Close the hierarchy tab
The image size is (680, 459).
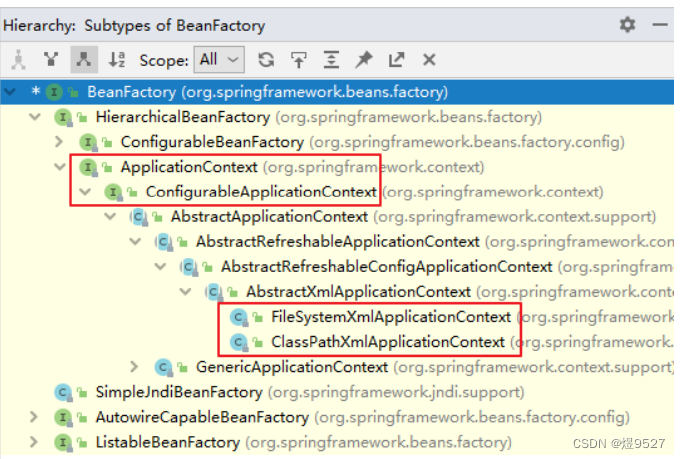pos(429,59)
